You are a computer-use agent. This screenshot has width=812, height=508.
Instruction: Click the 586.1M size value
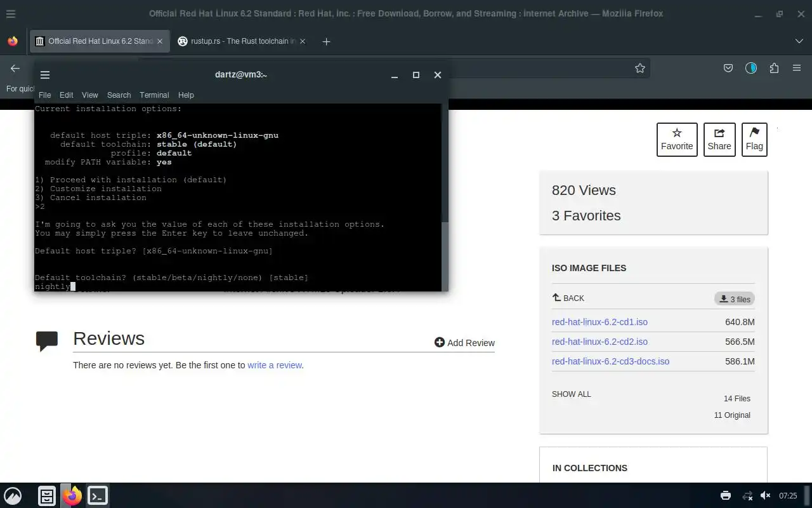740,361
